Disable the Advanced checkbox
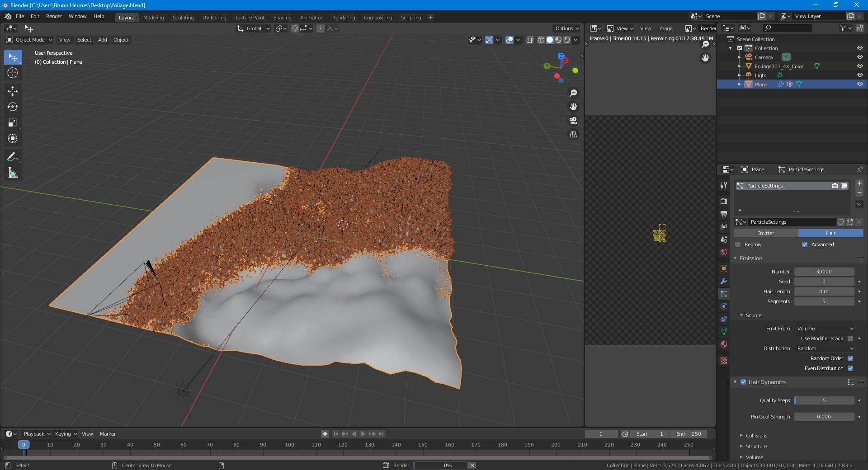The height and width of the screenshot is (470, 868). pyautogui.click(x=805, y=244)
